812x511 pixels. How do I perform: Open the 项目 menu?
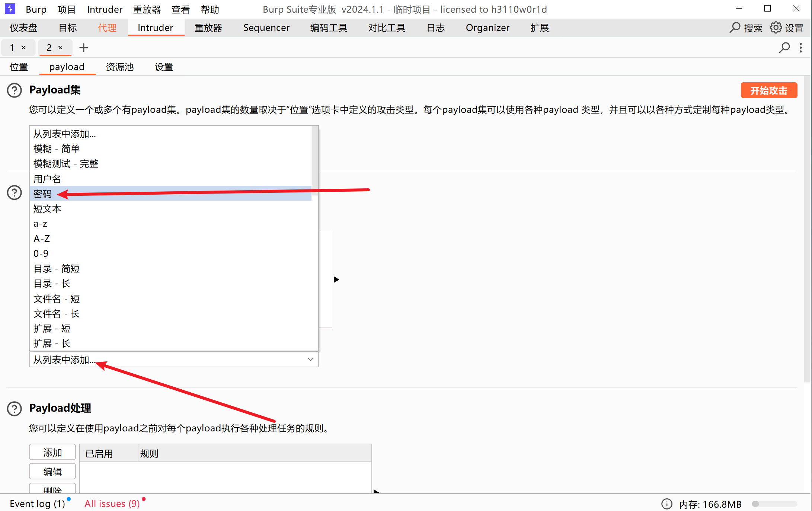(67, 9)
